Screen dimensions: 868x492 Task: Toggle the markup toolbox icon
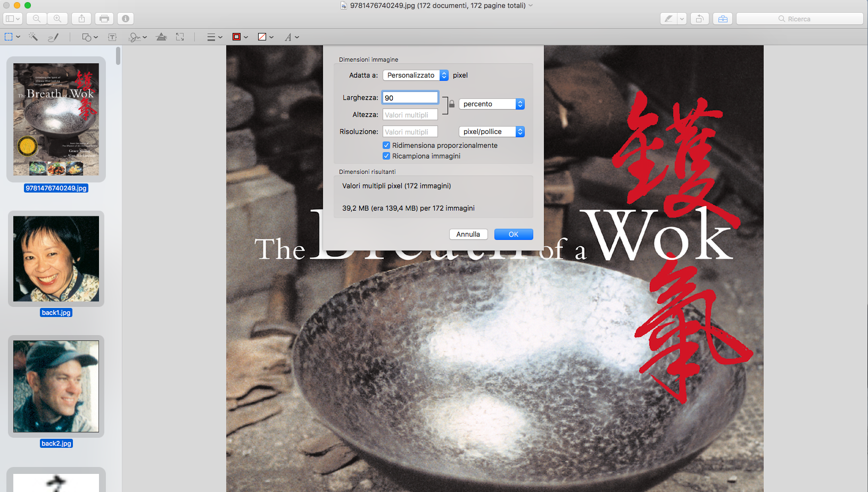click(x=723, y=19)
